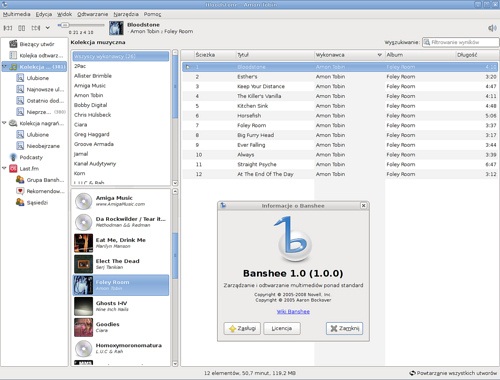Click the Licencja button

click(x=282, y=328)
